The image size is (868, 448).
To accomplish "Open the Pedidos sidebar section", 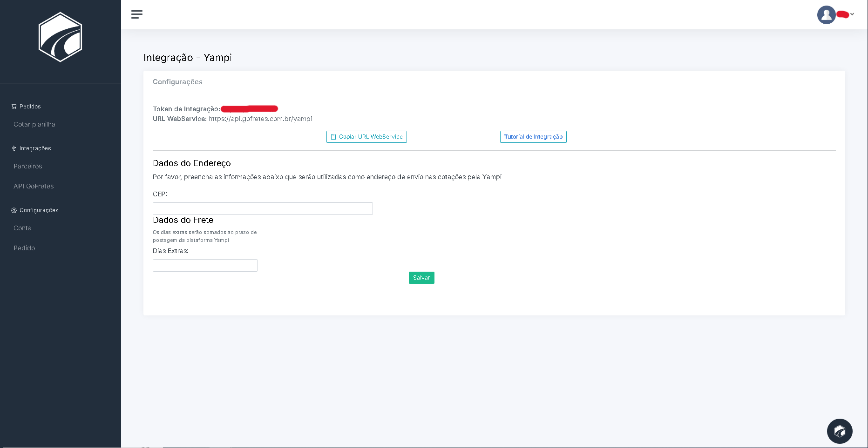I will (30, 107).
